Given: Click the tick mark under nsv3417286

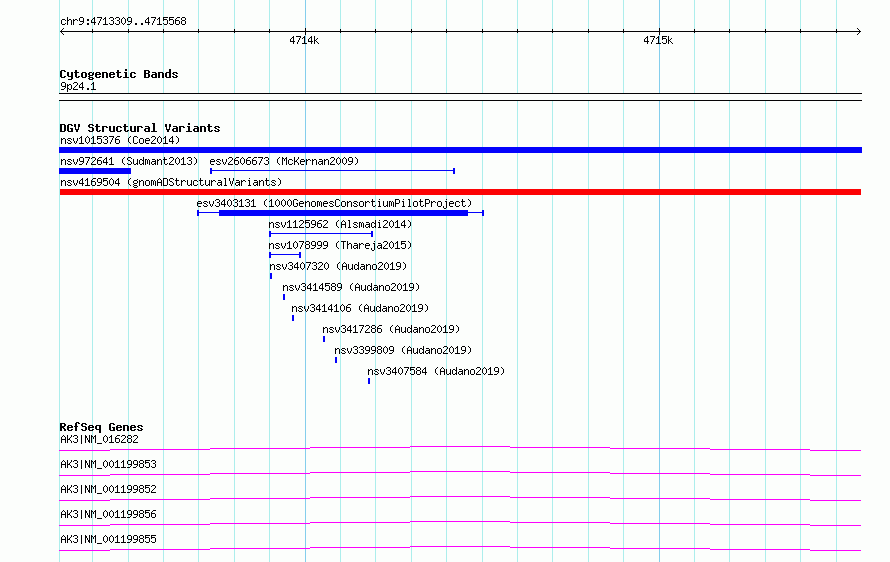Looking at the screenshot, I should tap(324, 339).
